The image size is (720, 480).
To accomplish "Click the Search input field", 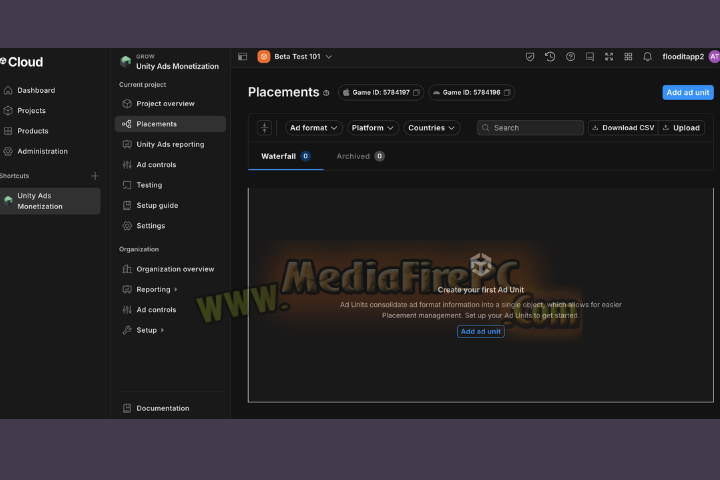I will point(530,128).
